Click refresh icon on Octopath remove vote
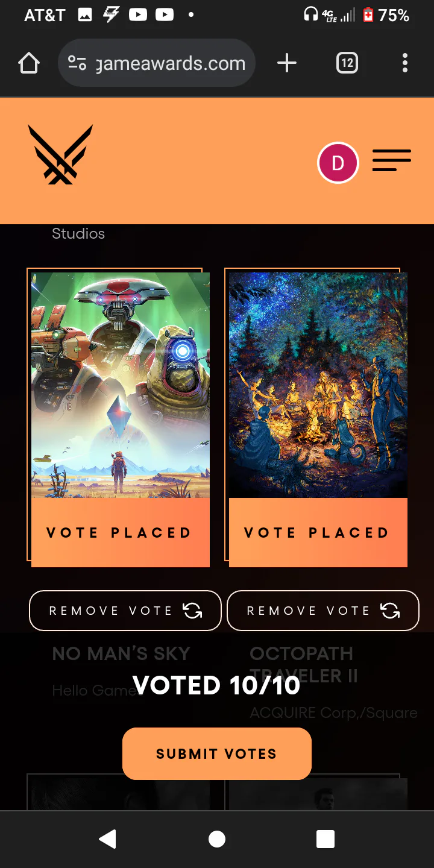434x868 pixels. [x=390, y=611]
